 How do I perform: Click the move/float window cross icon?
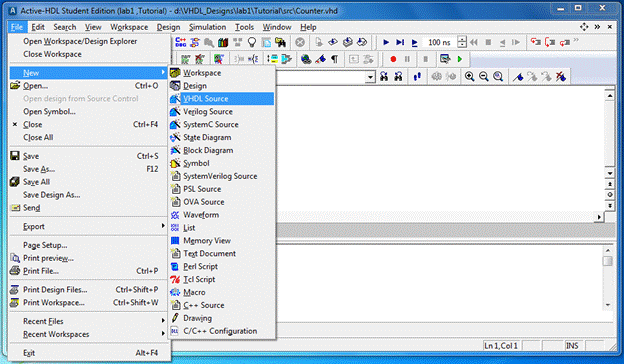coord(584,27)
